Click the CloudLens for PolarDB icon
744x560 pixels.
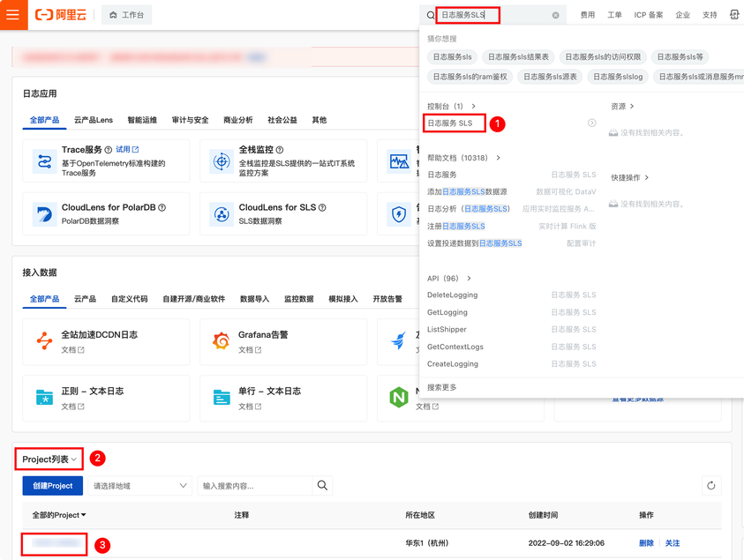(45, 214)
